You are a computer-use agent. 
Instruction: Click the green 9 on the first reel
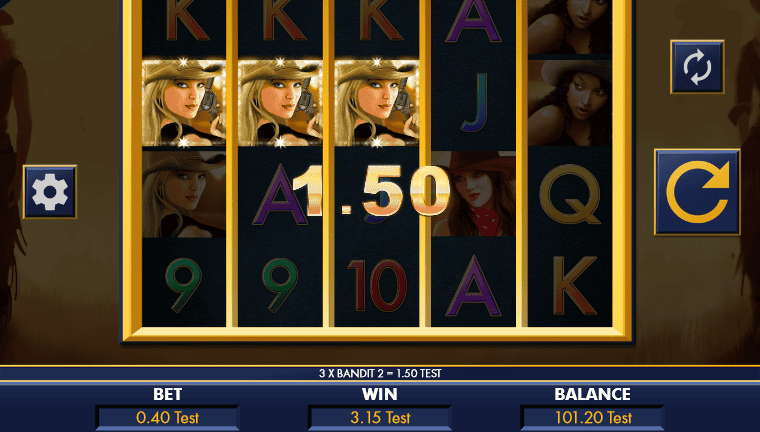point(184,285)
